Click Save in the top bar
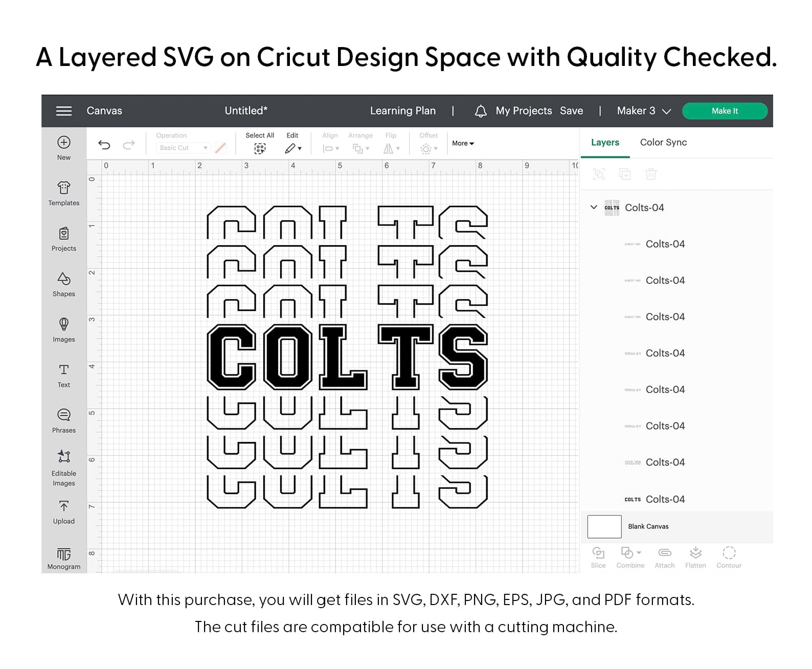 [571, 111]
